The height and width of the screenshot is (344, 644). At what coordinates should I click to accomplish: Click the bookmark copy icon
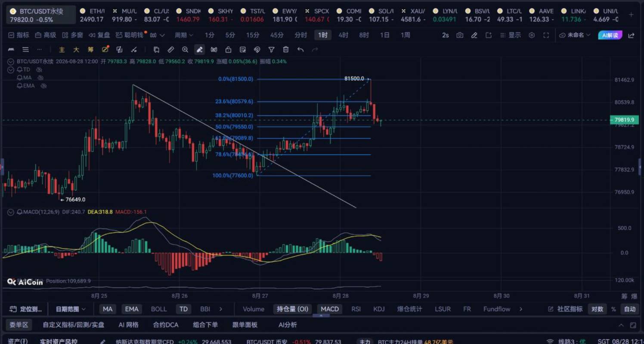click(156, 50)
